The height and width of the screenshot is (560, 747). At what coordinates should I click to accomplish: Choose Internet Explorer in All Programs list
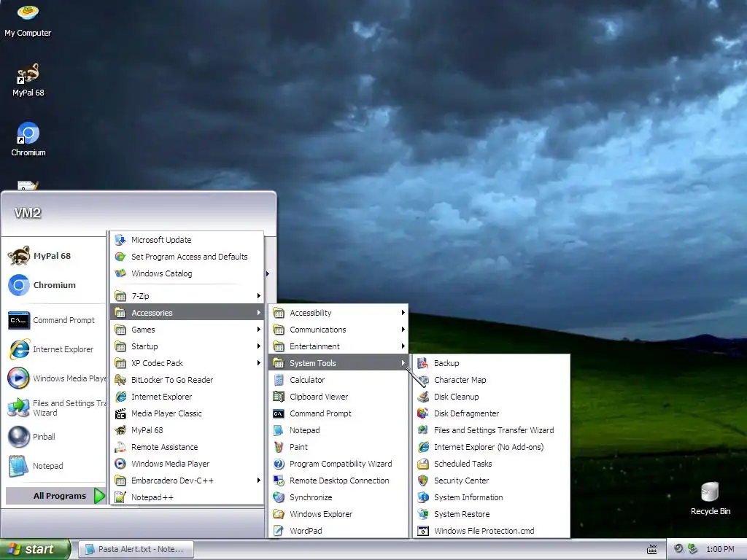[187, 397]
